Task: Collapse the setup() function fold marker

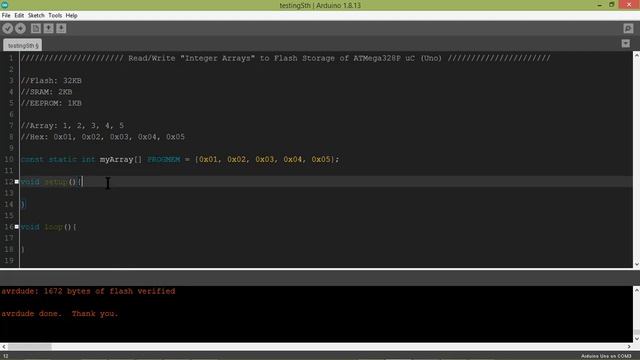Action: pos(17,182)
